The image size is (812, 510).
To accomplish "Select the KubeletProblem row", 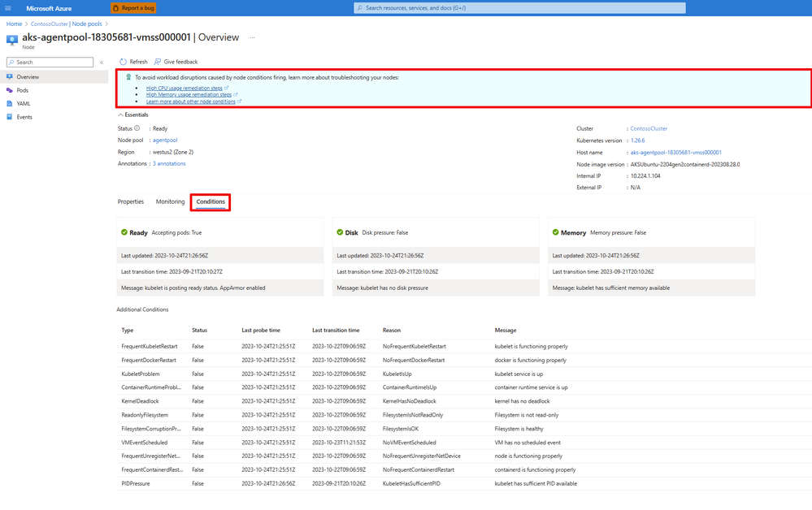I will click(464, 374).
